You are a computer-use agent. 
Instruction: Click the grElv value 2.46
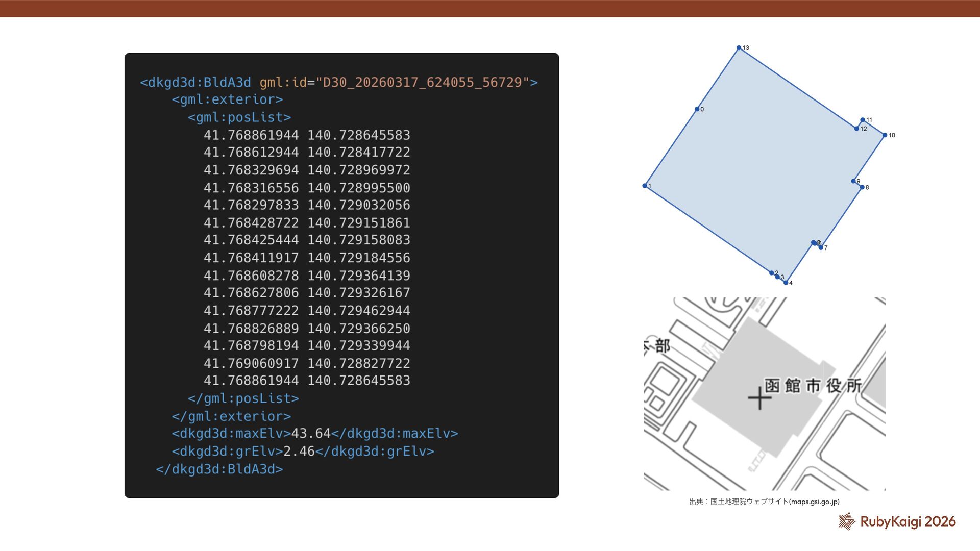click(x=299, y=452)
